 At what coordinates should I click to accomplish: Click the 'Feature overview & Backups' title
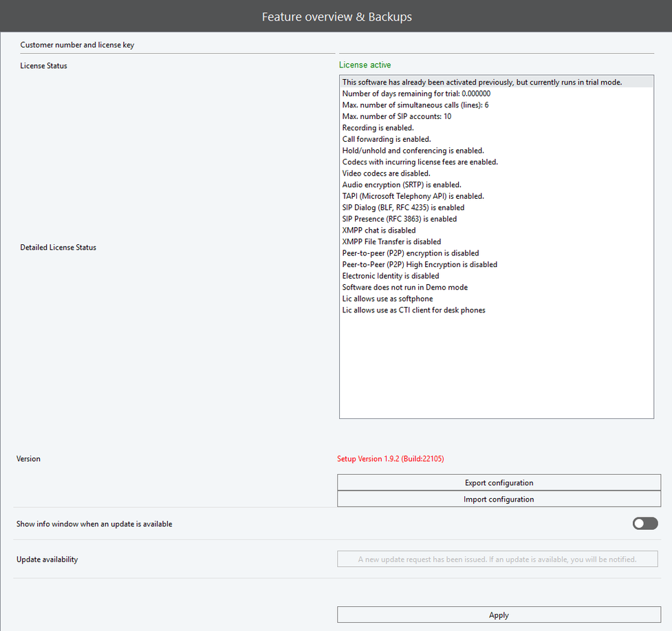coord(337,17)
